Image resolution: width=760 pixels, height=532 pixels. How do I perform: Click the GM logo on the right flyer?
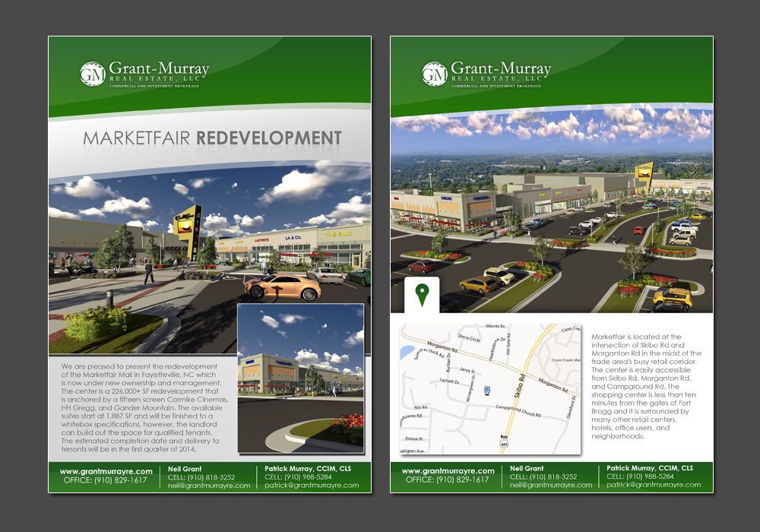(434, 74)
